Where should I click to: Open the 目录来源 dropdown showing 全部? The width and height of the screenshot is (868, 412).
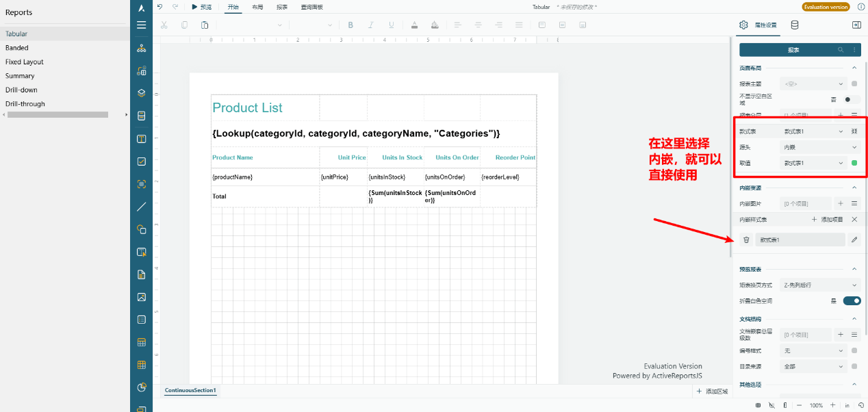pyautogui.click(x=813, y=366)
